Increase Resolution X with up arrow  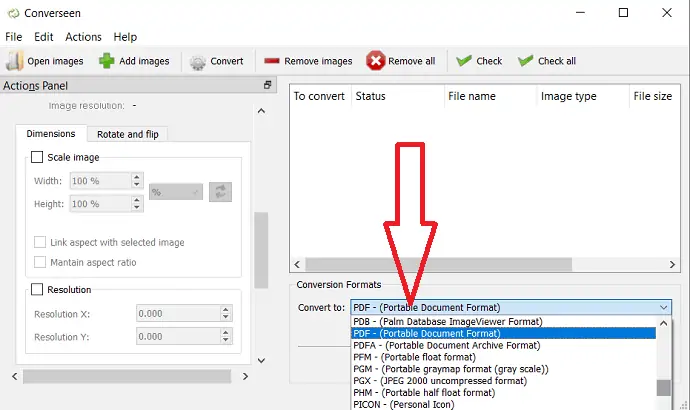tap(226, 310)
